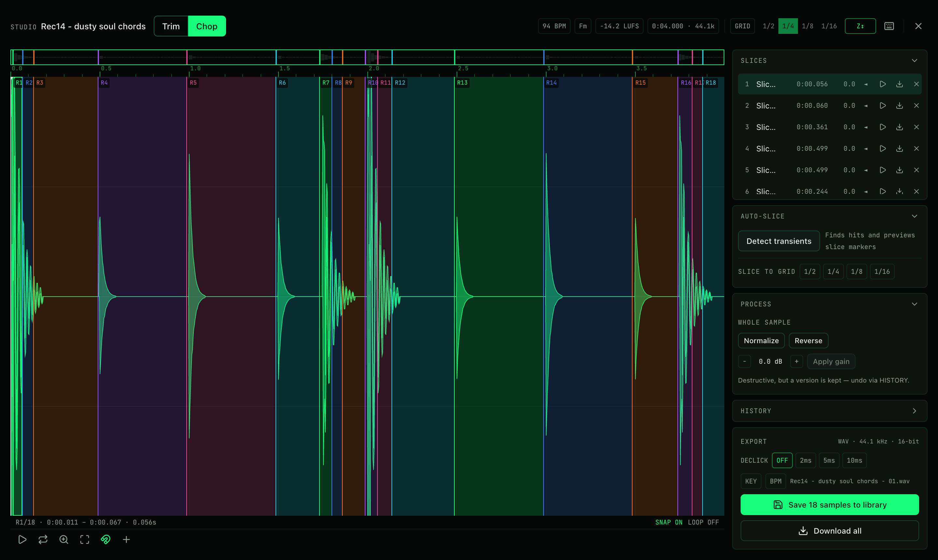Viewport: 938px width, 560px height.
Task: Play the waveform from the bottom toolbar
Action: pos(22,539)
